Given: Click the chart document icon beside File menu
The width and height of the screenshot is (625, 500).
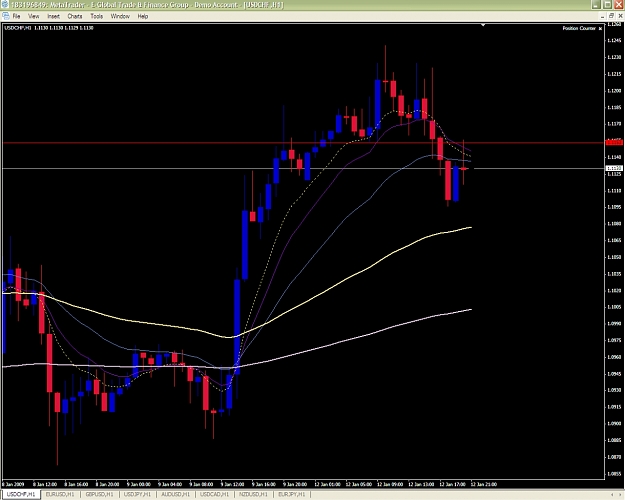Looking at the screenshot, I should (6, 16).
